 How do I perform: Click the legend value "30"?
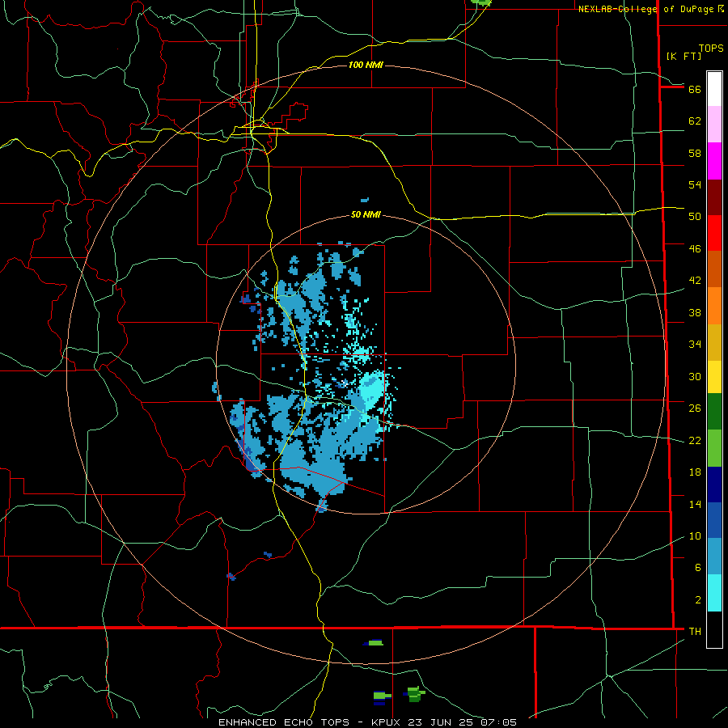click(695, 376)
